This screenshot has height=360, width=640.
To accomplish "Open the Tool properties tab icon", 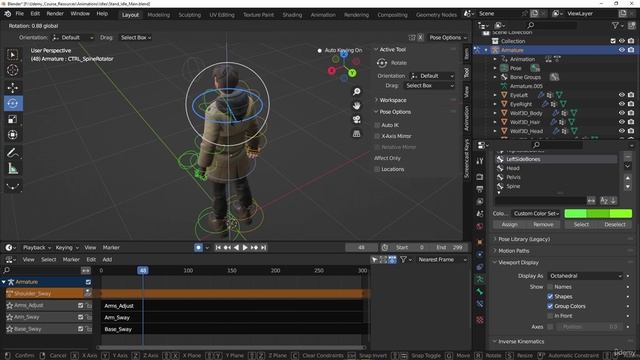I will (480, 161).
